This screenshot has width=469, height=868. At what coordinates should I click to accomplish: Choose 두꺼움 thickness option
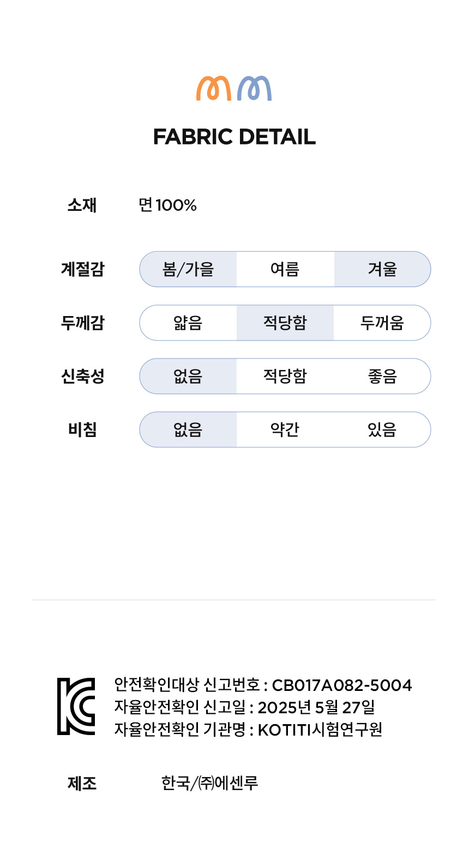tap(382, 323)
